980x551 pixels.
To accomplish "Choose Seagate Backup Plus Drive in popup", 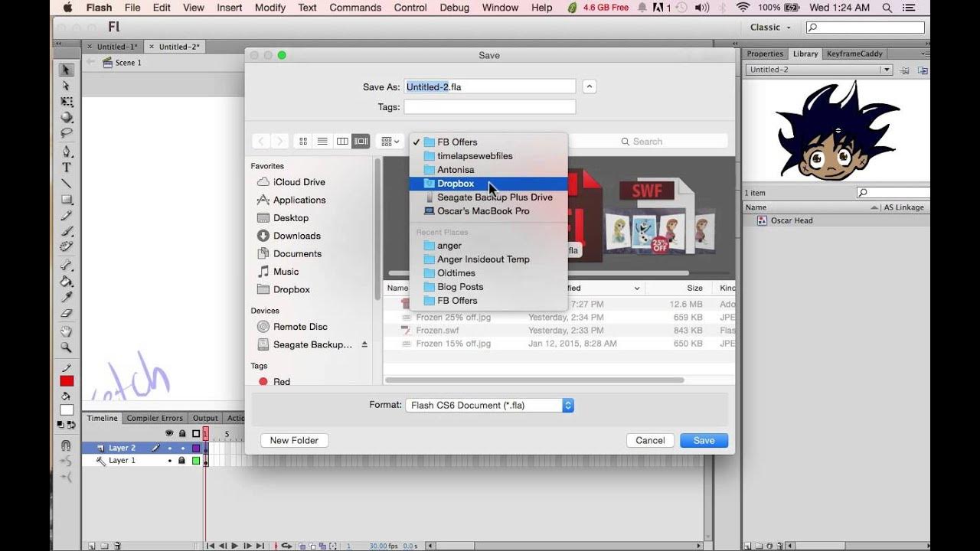I will (x=488, y=197).
